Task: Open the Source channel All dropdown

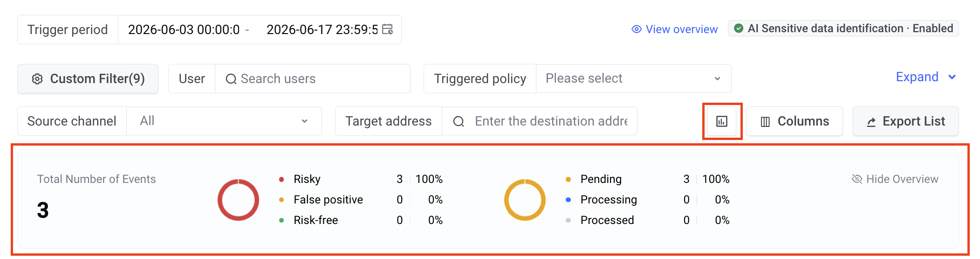Action: point(224,121)
